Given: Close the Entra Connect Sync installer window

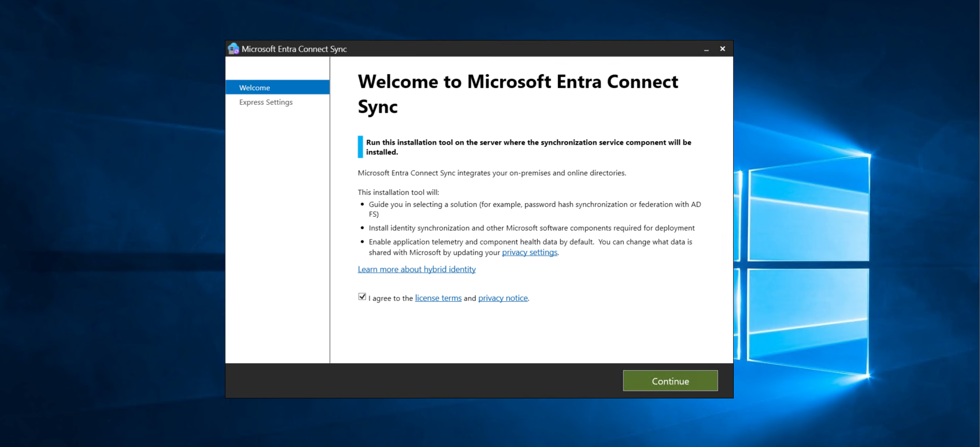Looking at the screenshot, I should click(x=722, y=49).
